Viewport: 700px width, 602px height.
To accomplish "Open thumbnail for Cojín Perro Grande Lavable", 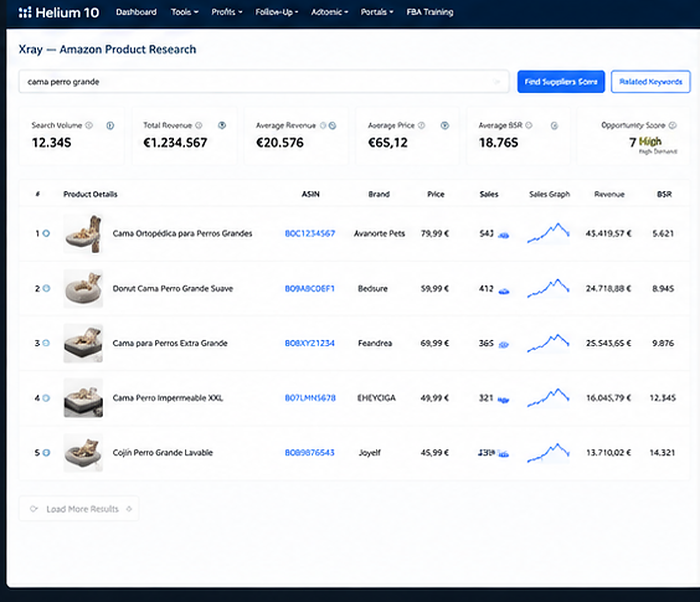I will point(83,452).
